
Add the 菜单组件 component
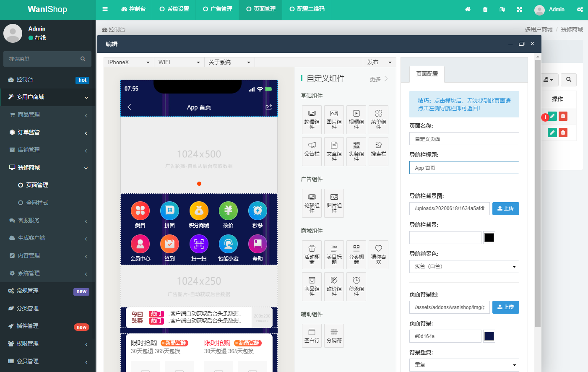pyautogui.click(x=378, y=120)
